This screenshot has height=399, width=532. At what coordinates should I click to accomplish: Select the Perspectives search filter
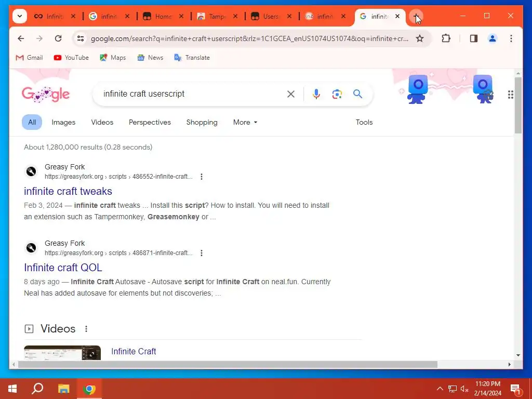150,122
